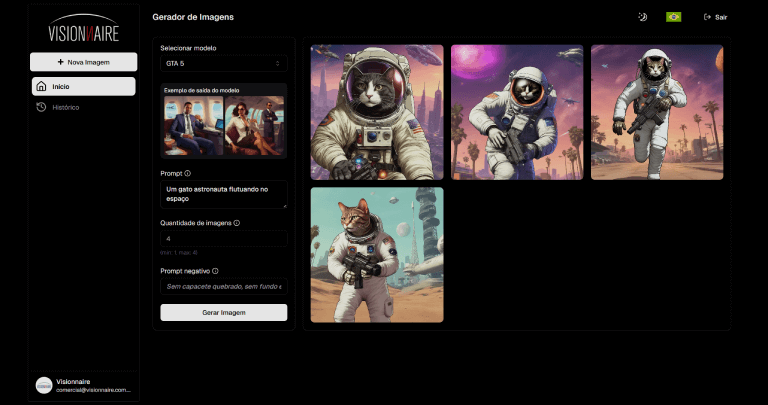768x405 pixels.
Task: Click the info icon next to Prompt
Action: 188,173
